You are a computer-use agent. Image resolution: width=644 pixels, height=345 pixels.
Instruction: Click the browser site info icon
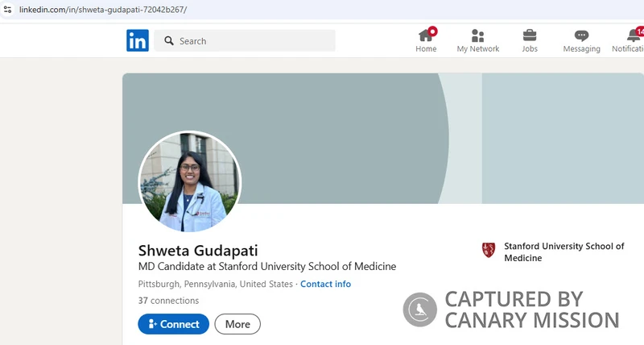tap(7, 10)
